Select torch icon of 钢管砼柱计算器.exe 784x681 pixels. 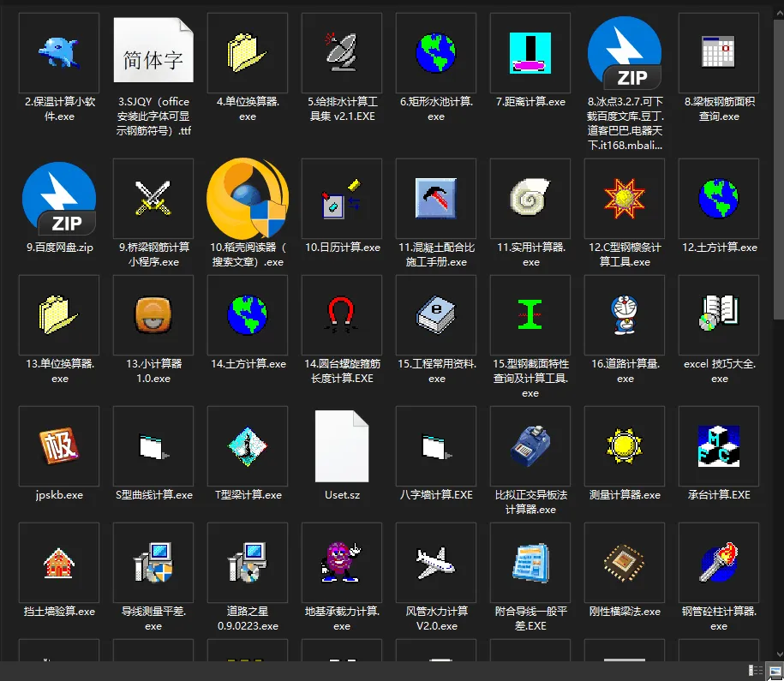pyautogui.click(x=719, y=563)
